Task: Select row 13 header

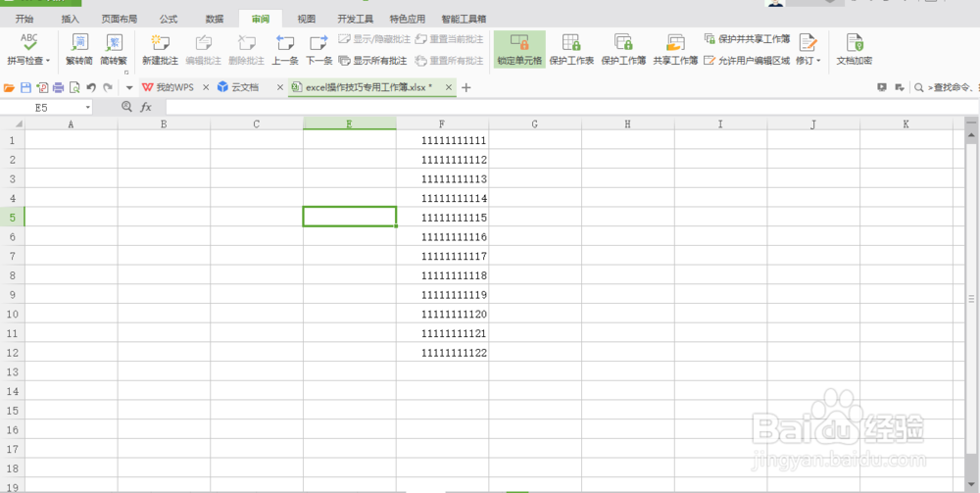Action: click(12, 371)
